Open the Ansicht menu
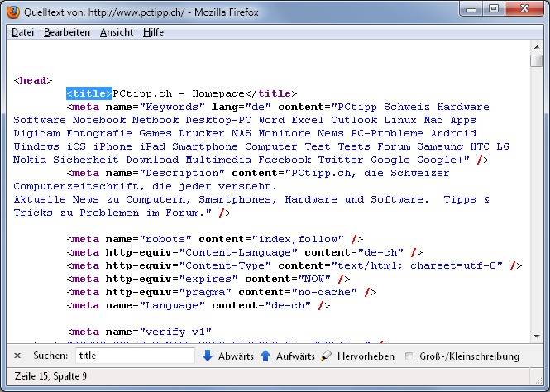The height and width of the screenshot is (392, 550). (x=117, y=32)
